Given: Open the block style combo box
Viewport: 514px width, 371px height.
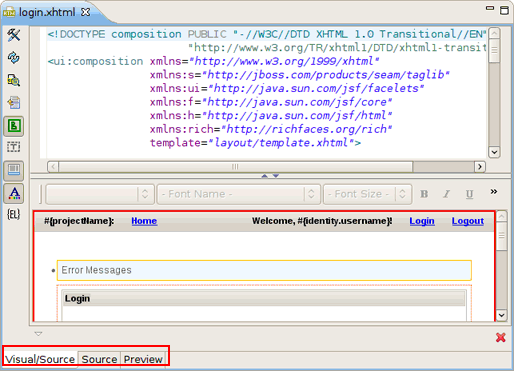Looking at the screenshot, I should point(100,194).
